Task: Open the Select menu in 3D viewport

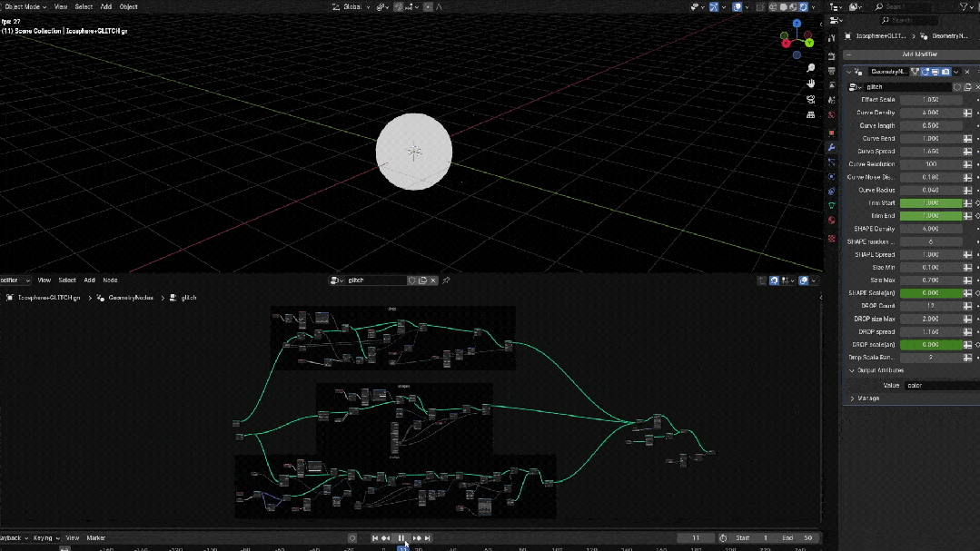Action: (84, 6)
